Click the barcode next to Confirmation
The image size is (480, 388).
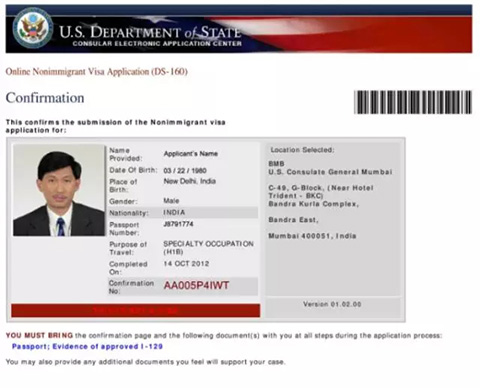tap(413, 102)
